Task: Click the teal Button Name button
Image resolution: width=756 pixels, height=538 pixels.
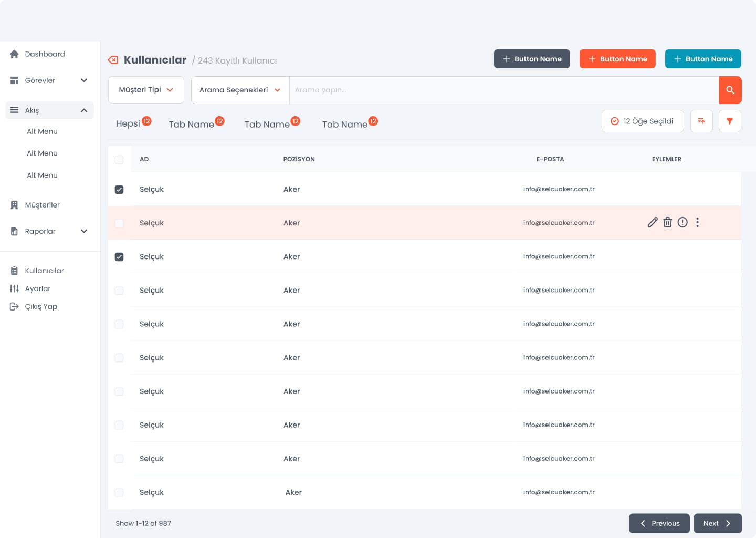Action: tap(703, 59)
